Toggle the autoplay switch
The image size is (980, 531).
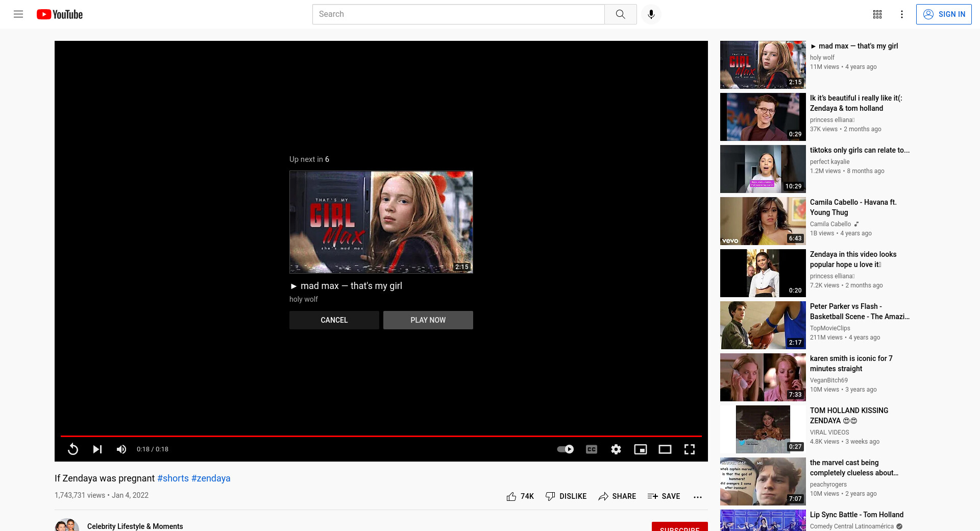[566, 449]
